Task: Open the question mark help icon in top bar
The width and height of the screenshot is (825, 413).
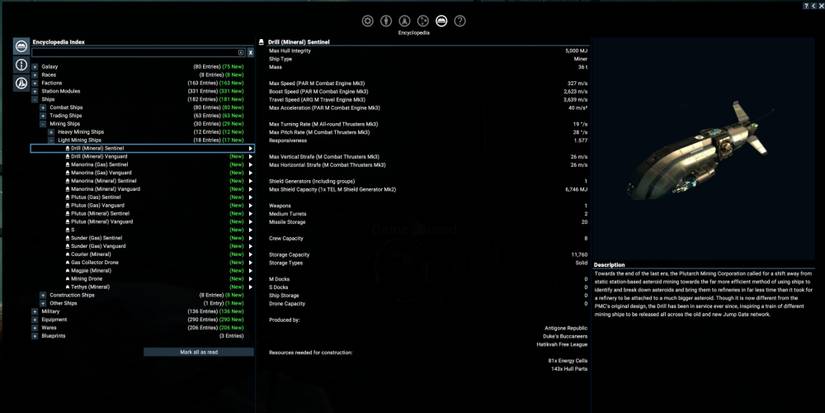Action: pos(460,21)
